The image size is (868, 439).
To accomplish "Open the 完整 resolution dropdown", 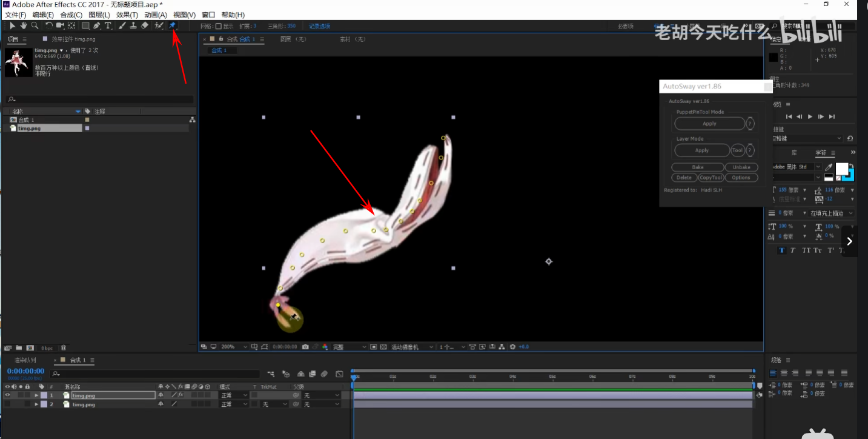I will click(x=350, y=347).
